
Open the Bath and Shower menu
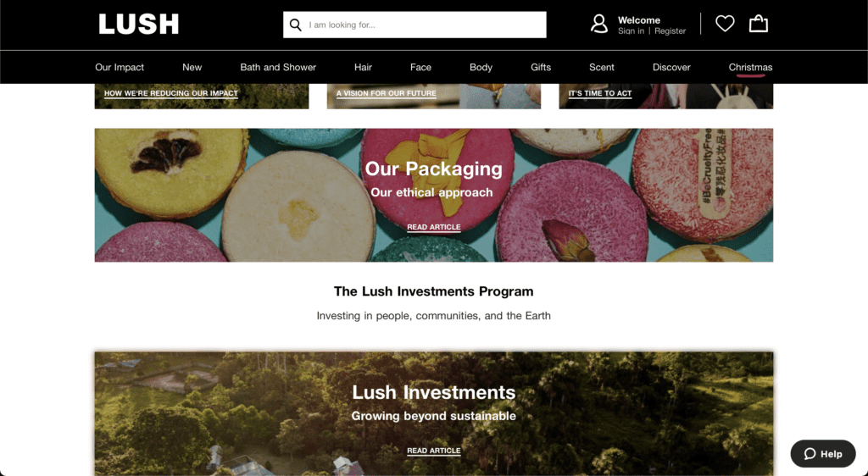pyautogui.click(x=278, y=67)
